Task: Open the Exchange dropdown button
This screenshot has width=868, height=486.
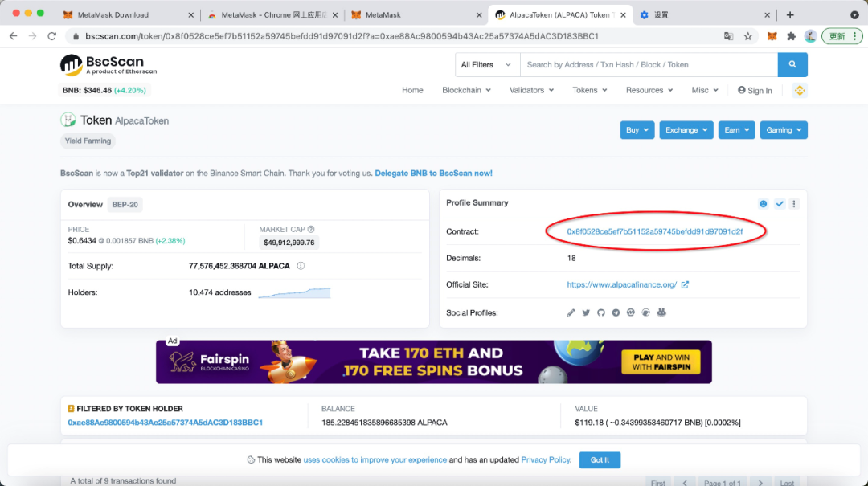Action: coord(686,130)
